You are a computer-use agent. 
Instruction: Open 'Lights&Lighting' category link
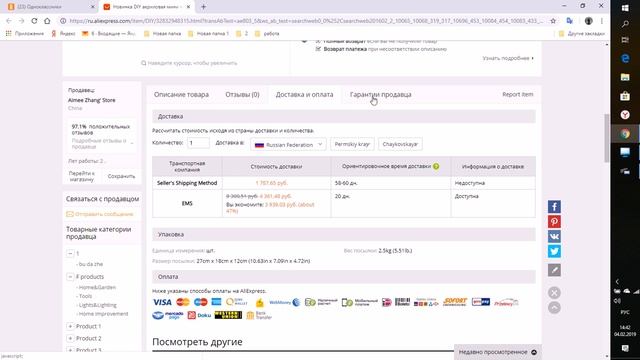[x=98, y=305]
